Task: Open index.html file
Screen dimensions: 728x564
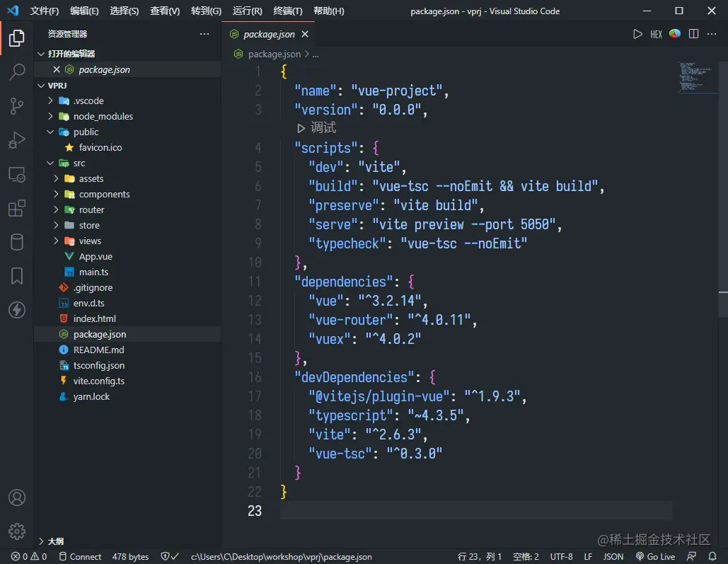Action: point(95,318)
